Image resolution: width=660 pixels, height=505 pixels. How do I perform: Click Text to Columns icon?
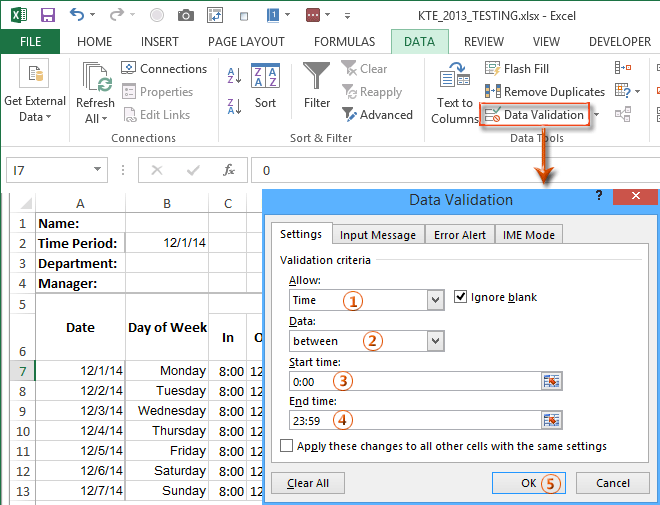(455, 78)
